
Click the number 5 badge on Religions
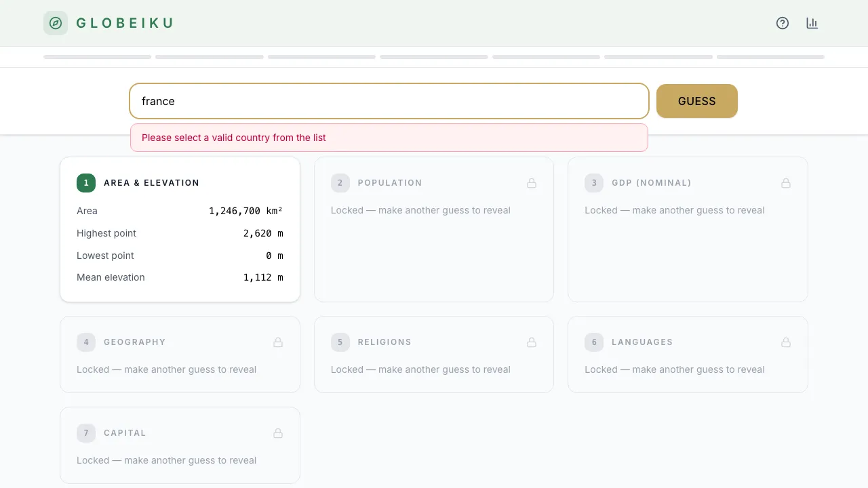pos(340,342)
